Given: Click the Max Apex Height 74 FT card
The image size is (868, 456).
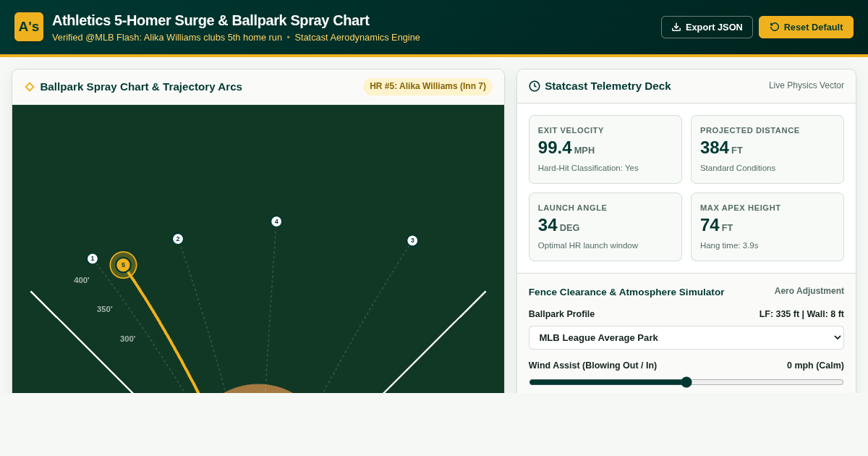Looking at the screenshot, I should click(767, 227).
